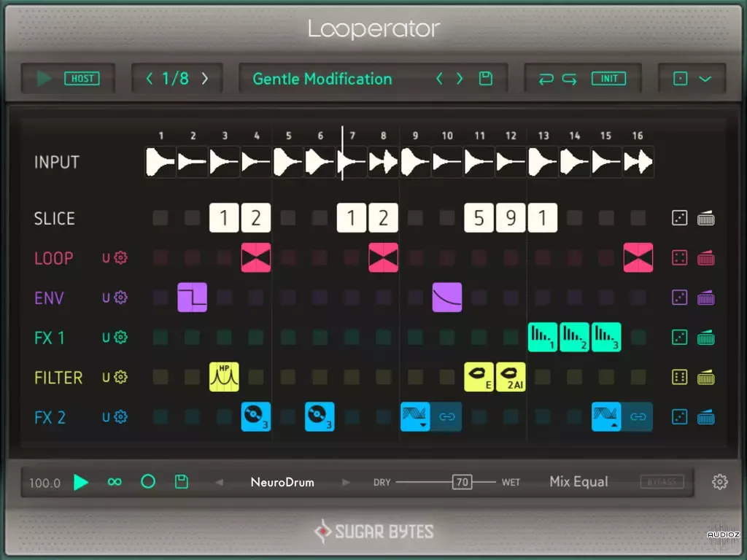Viewport: 747px width, 560px height.
Task: Go to previous NeuroDrum sample
Action: (219, 483)
